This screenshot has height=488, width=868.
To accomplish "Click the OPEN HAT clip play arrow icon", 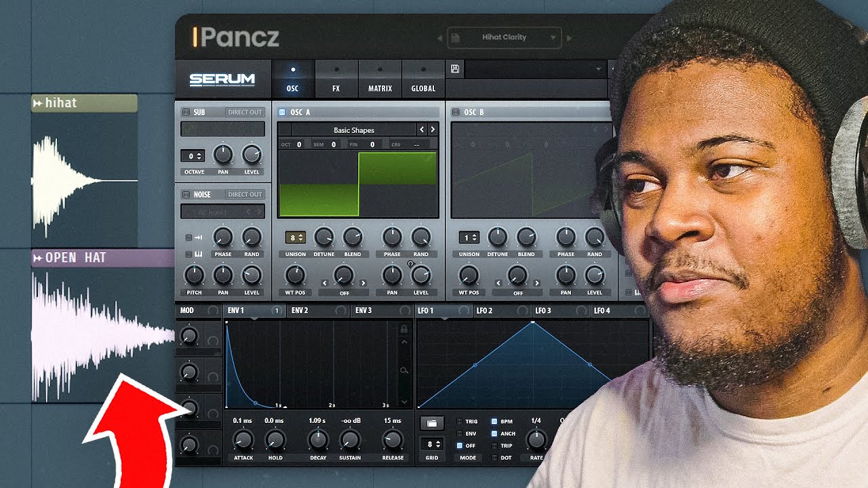I will (x=38, y=258).
